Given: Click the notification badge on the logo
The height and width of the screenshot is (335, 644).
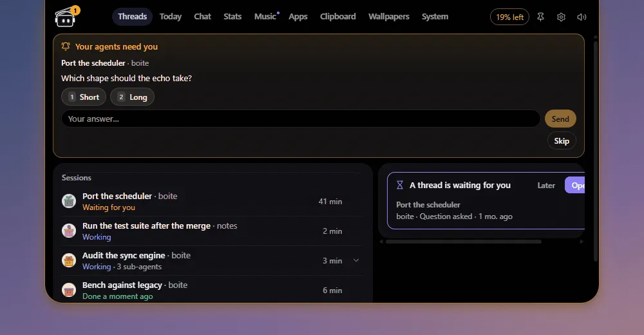Looking at the screenshot, I should 75,10.
